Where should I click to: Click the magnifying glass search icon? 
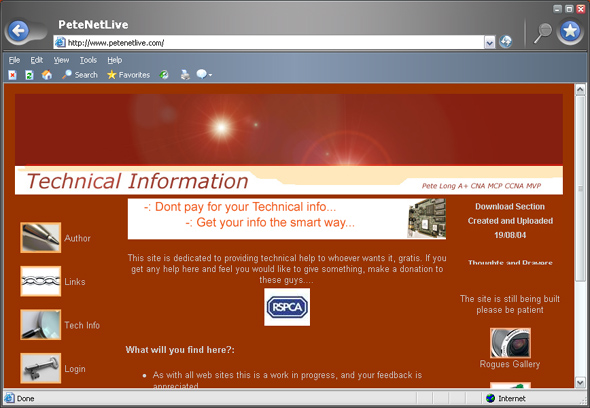tap(542, 33)
